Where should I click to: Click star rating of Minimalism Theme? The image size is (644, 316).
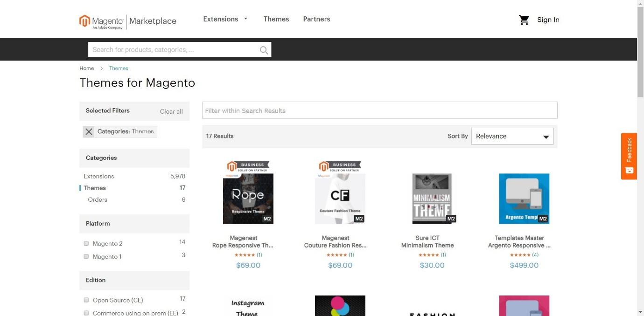[x=428, y=255]
